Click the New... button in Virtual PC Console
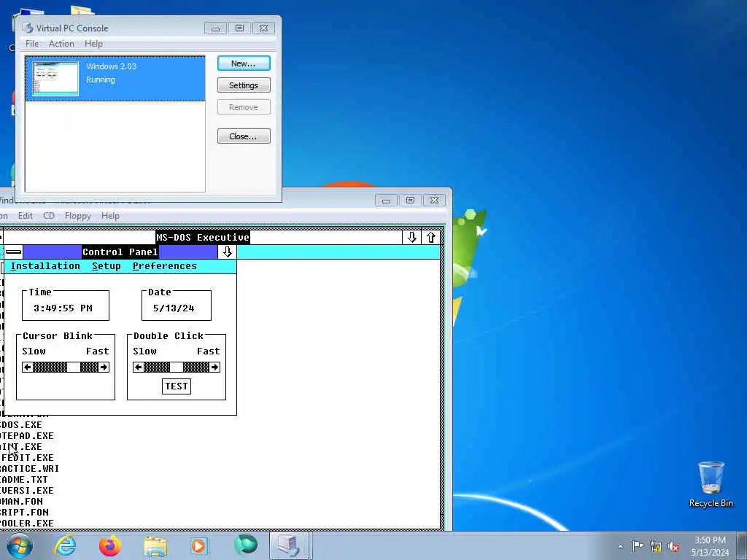Screen dimensions: 747x560 244,63
